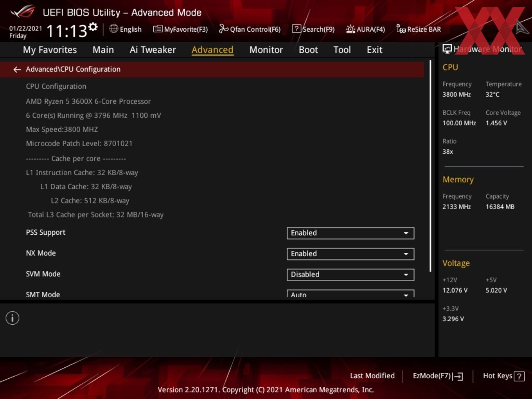The height and width of the screenshot is (399, 532).
Task: Click the main panel vertical scrollbar
Action: (430, 166)
